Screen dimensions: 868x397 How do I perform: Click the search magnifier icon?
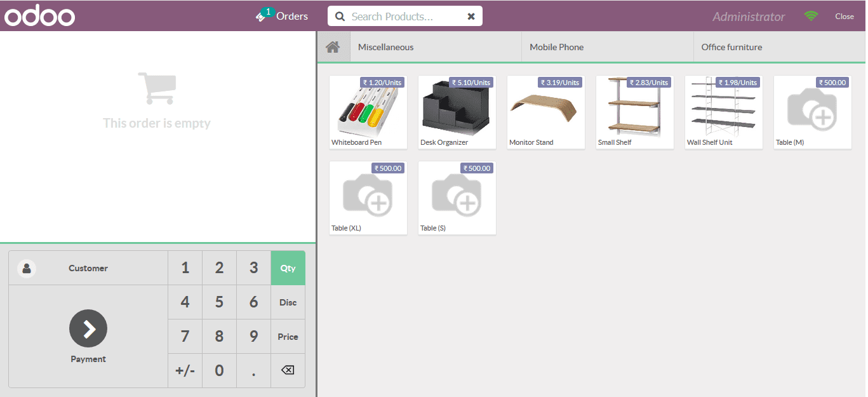coord(339,16)
